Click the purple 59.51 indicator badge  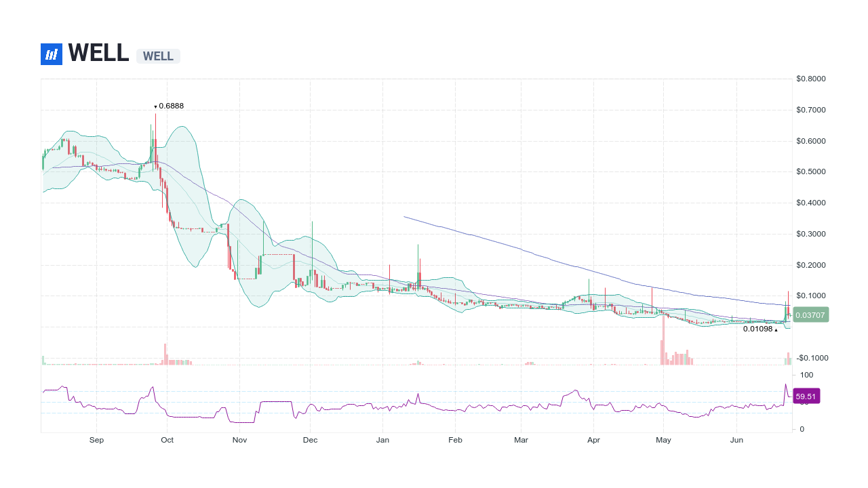(806, 396)
